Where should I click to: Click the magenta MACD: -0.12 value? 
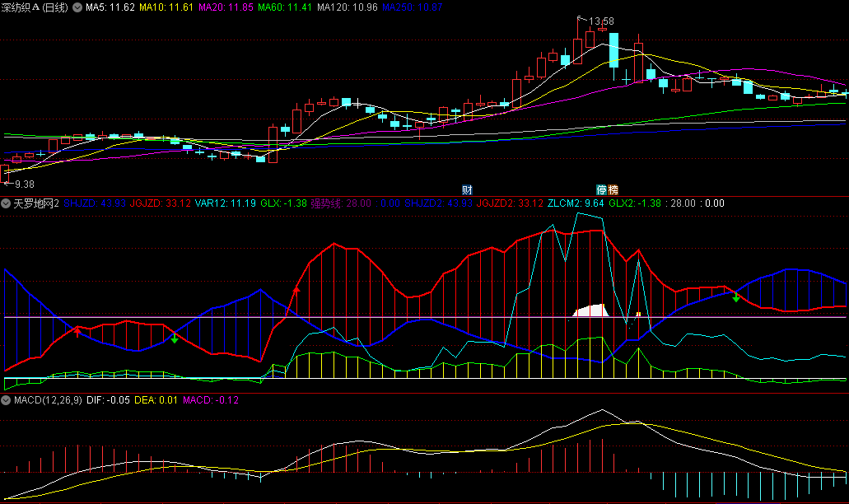211,400
